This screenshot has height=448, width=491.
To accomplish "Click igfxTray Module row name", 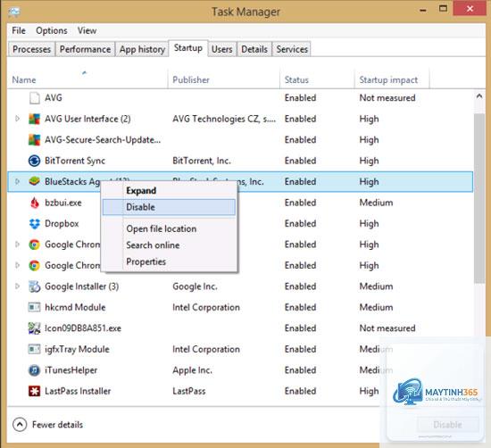I will point(77,349).
